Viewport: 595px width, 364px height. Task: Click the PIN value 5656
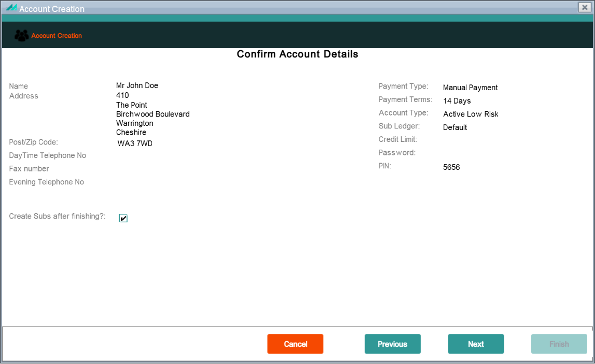451,167
